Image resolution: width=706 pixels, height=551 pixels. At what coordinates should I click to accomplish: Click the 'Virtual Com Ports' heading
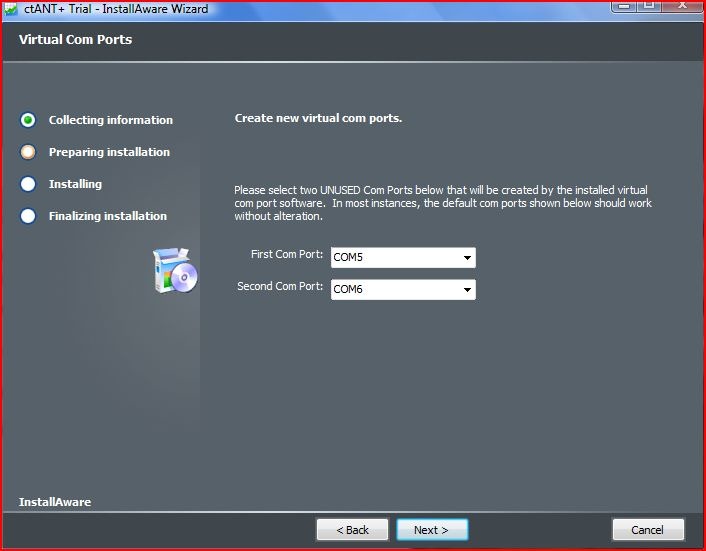(75, 40)
